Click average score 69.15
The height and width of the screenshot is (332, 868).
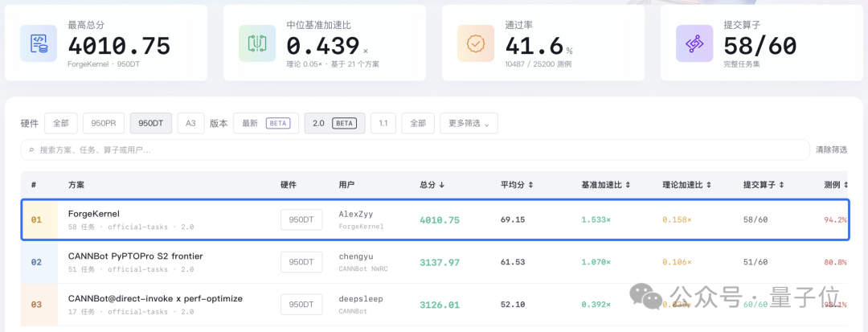point(513,219)
